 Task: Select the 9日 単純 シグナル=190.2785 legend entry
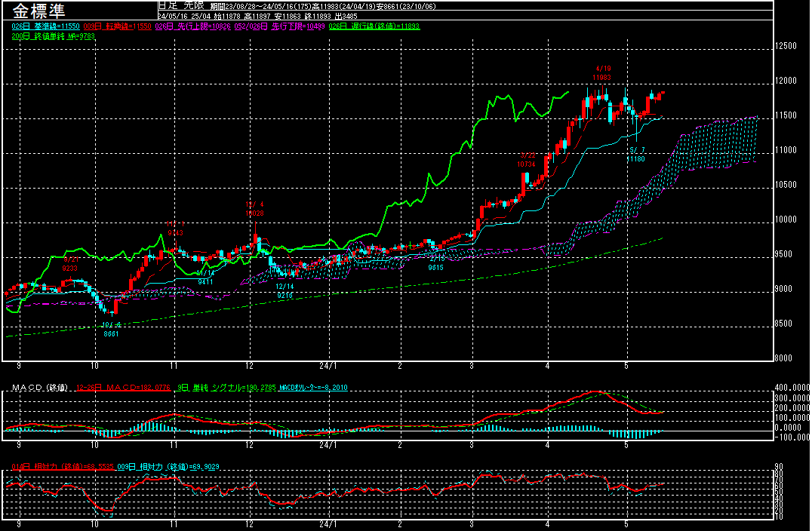(x=227, y=388)
